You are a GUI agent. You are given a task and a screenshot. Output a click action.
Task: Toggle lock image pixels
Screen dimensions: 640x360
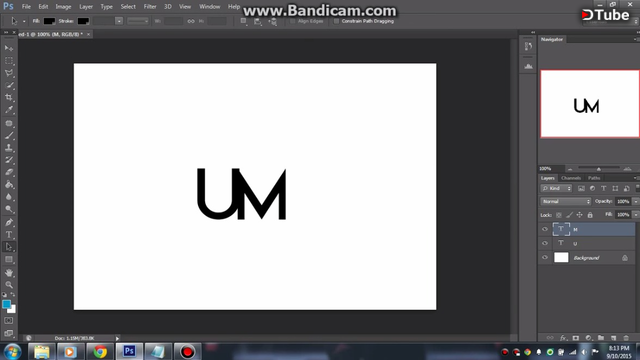point(569,215)
